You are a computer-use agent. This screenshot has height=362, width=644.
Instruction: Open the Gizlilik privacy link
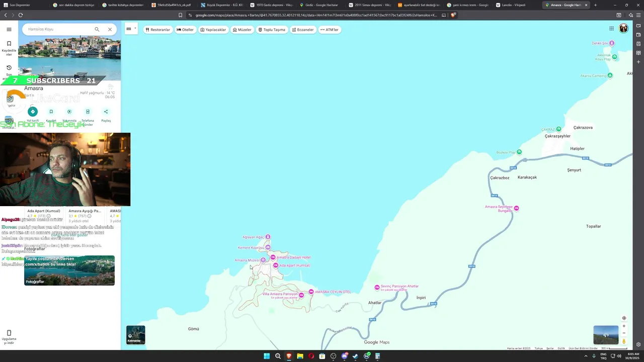click(x=561, y=348)
